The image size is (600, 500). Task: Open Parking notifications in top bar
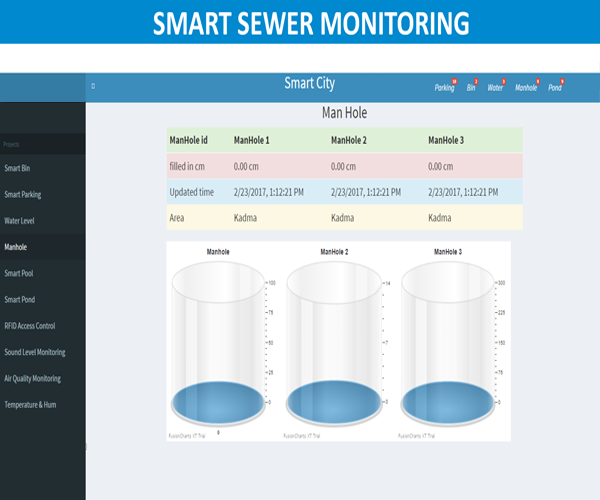click(444, 88)
